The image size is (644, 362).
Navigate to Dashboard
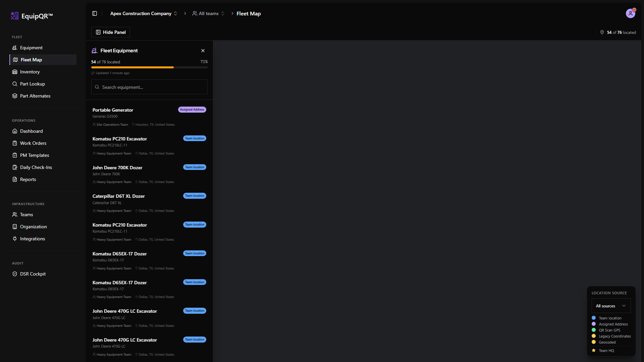click(43, 131)
